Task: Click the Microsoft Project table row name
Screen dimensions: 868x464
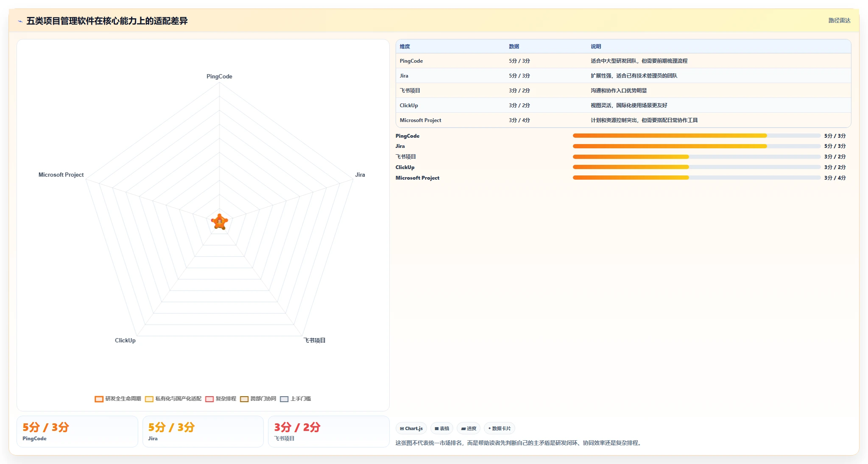Action: (421, 120)
